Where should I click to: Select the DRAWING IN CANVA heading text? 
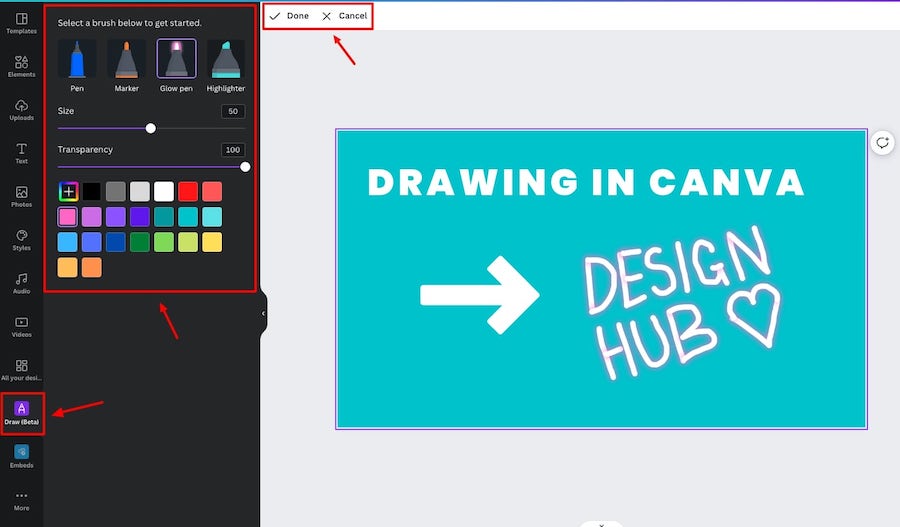(x=585, y=183)
